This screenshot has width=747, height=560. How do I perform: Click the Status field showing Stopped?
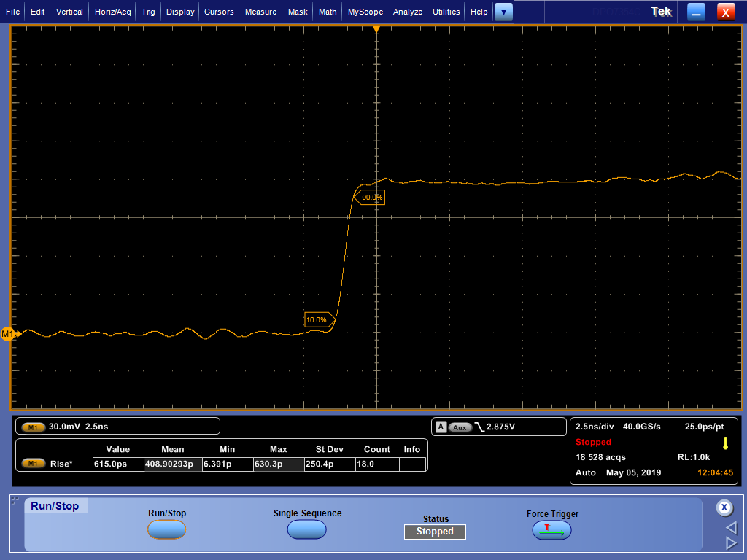(x=435, y=532)
